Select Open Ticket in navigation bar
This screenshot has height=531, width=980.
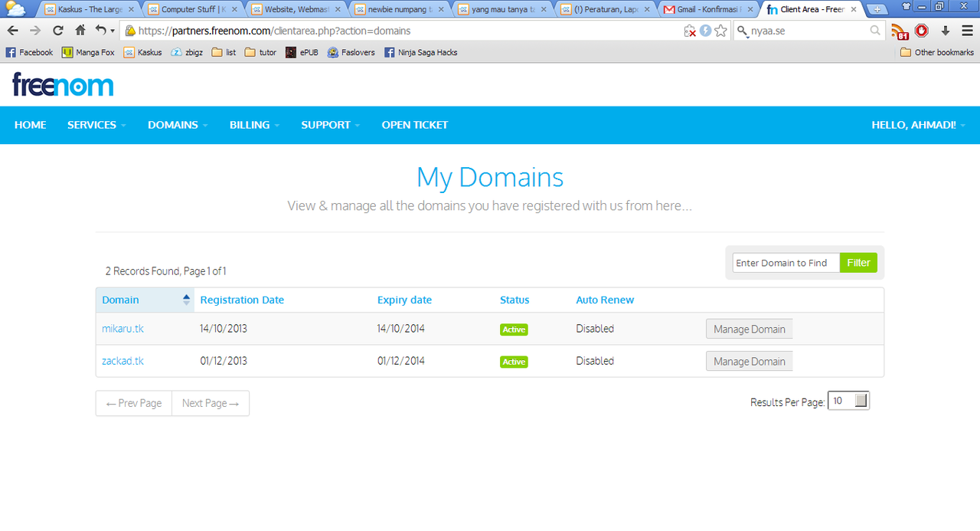click(415, 125)
